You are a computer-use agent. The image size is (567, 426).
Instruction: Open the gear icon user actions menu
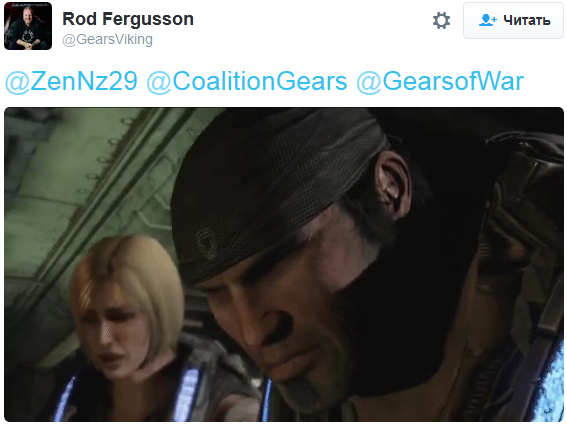pos(441,20)
